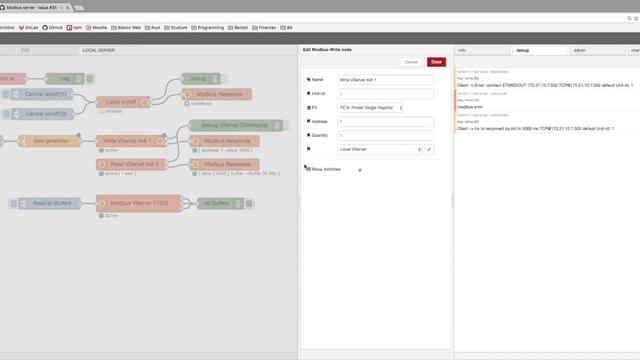Select Modbus Response node after Write VServer

224,141
